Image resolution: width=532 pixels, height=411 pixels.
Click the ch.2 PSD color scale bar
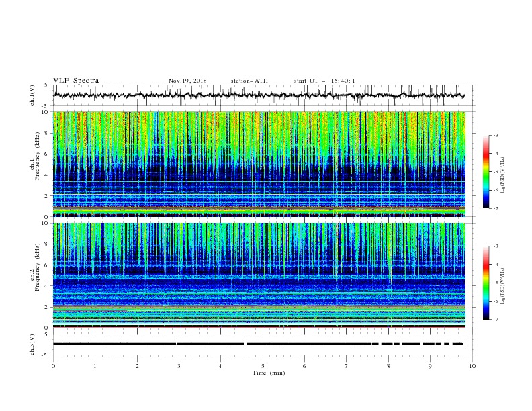pyautogui.click(x=486, y=283)
